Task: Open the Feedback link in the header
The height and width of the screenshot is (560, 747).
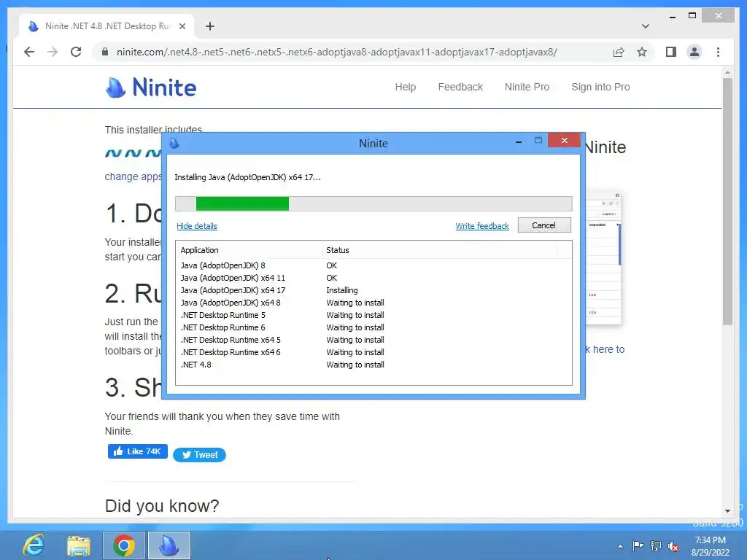Action: pyautogui.click(x=460, y=87)
